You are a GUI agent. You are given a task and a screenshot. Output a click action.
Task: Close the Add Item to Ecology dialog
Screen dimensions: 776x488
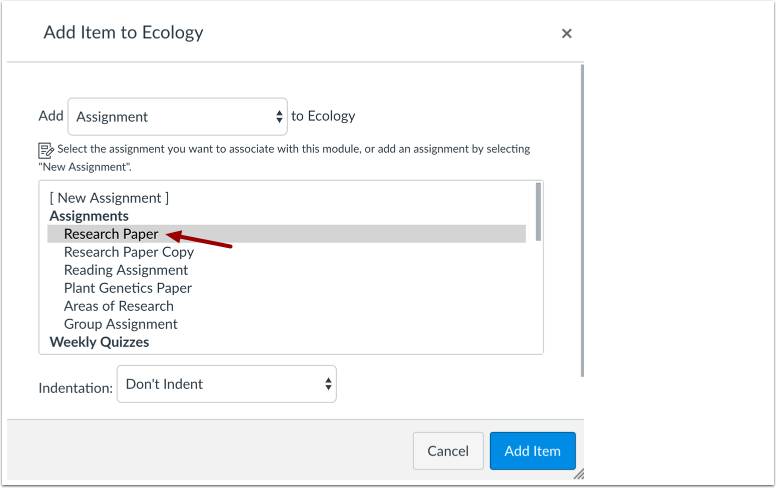coord(566,34)
